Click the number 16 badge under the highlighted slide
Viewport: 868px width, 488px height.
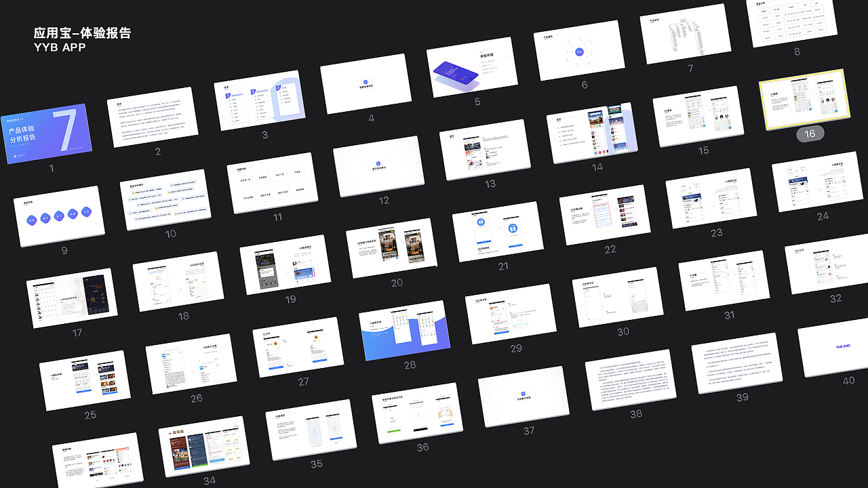click(810, 134)
